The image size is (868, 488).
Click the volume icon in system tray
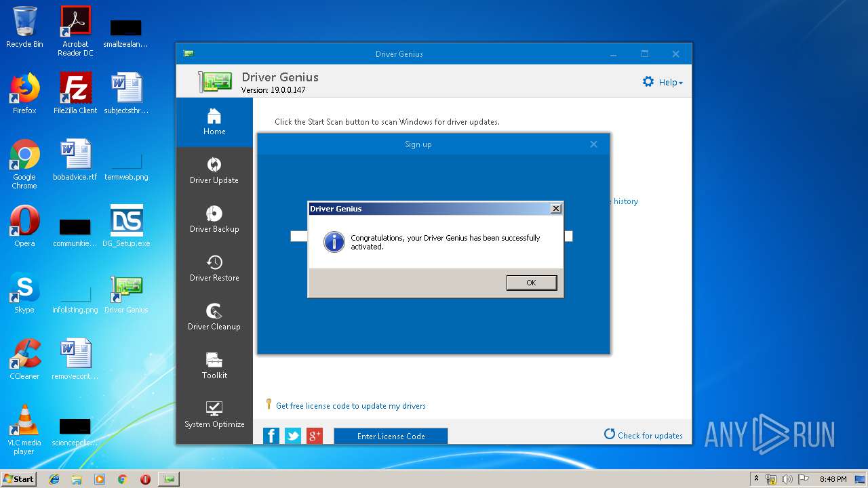pos(787,479)
